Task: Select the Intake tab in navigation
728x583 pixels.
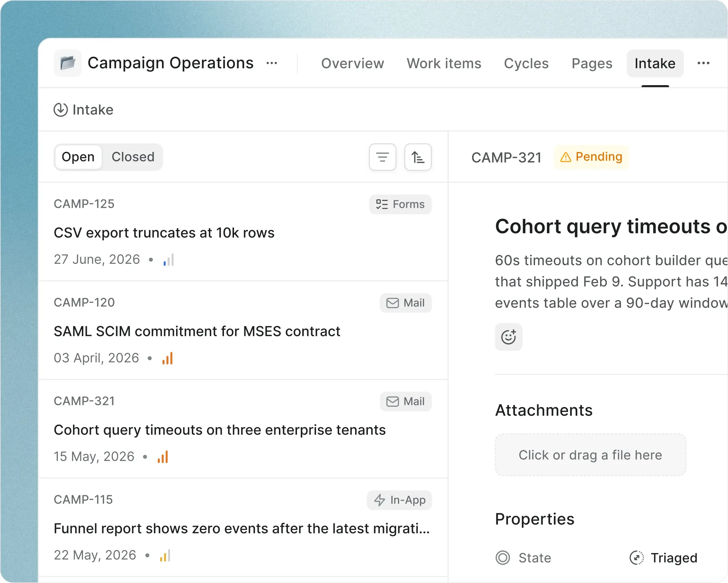Action: (x=655, y=63)
